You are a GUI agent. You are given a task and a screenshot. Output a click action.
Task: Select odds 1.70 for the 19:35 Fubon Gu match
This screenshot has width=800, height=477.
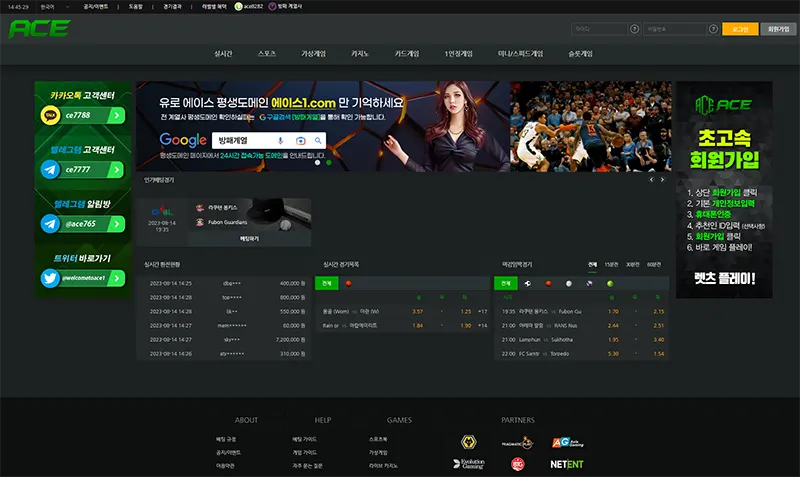click(x=613, y=311)
